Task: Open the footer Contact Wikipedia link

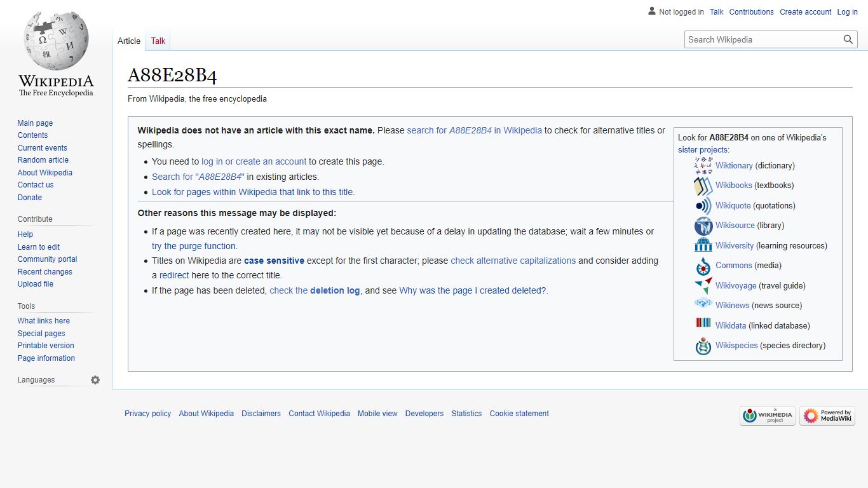Action: coord(319,414)
